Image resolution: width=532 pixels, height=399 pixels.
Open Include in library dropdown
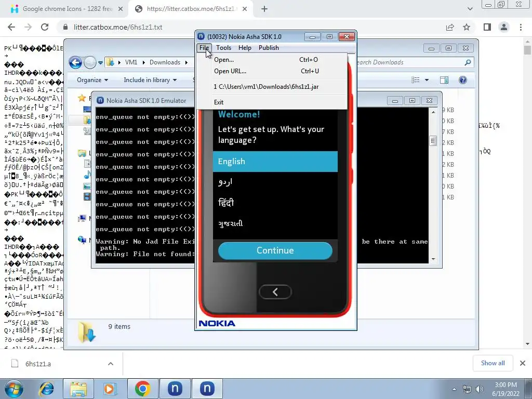coord(150,80)
